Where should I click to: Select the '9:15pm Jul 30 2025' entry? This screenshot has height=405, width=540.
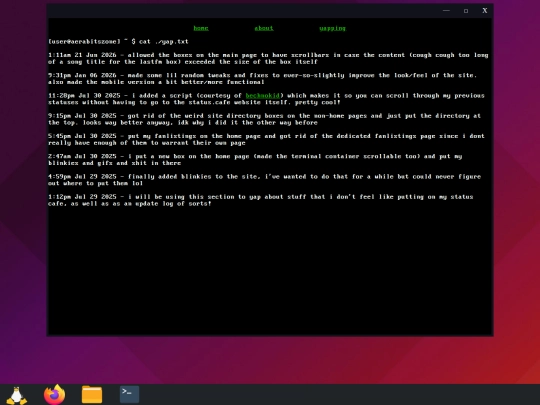pos(264,119)
